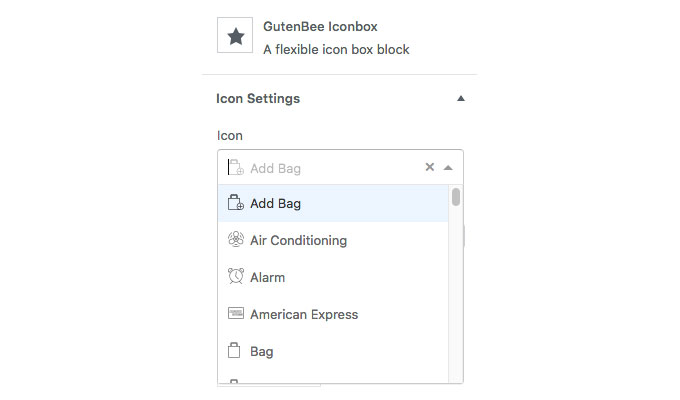The width and height of the screenshot is (680, 400).
Task: Click the Bag icon in dropdown list
Action: click(234, 351)
